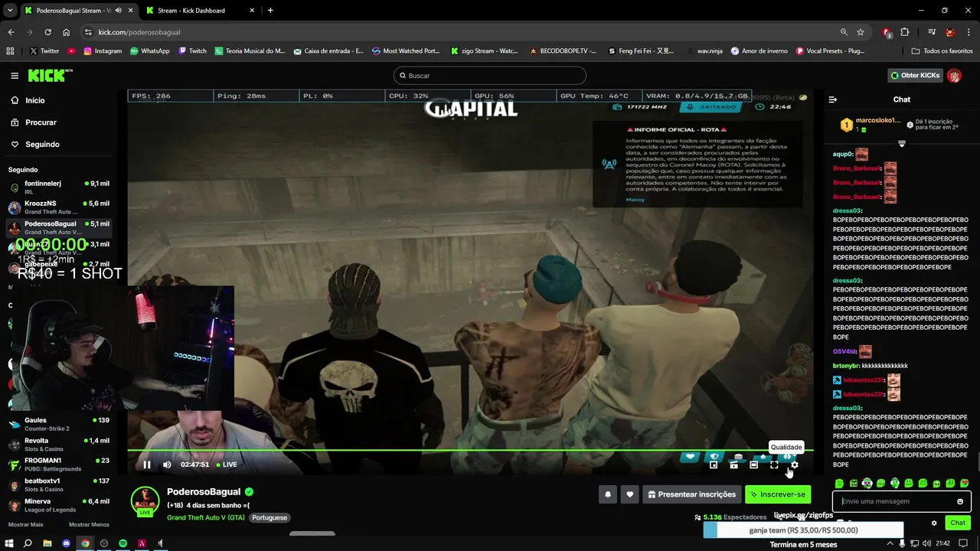
Task: Open Spotify from the taskbar
Action: [x=122, y=543]
